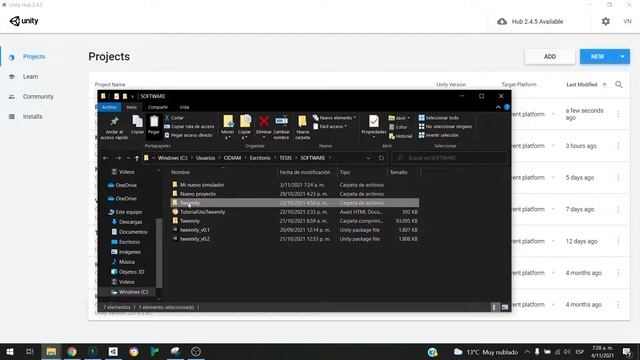Select Cortar scissors option
640x360 pixels.
[174, 118]
